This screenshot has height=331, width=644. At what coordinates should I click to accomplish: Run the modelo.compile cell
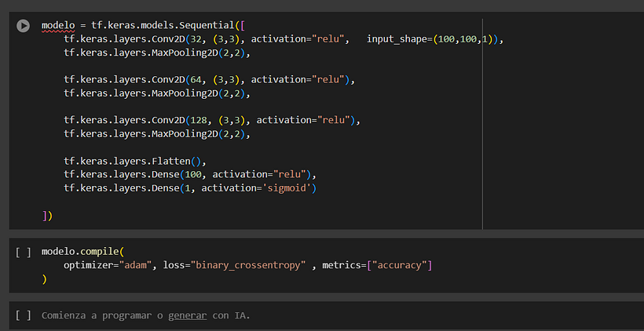point(23,252)
